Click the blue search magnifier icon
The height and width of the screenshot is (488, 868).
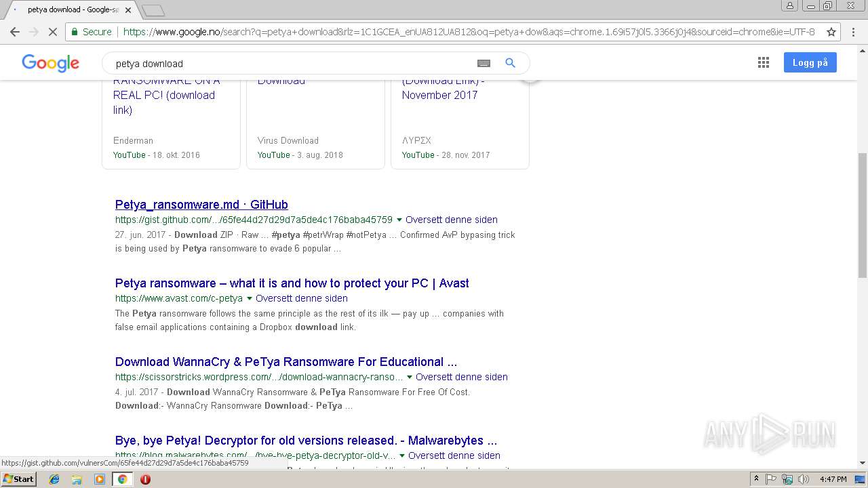pos(511,63)
